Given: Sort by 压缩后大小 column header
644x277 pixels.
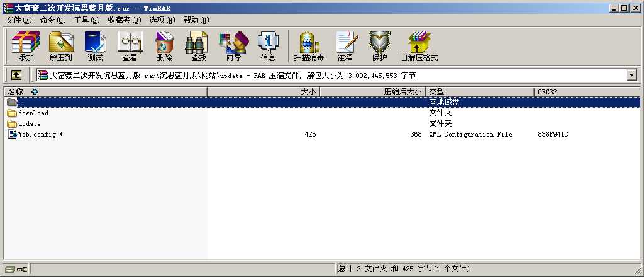Looking at the screenshot, I should [x=372, y=92].
